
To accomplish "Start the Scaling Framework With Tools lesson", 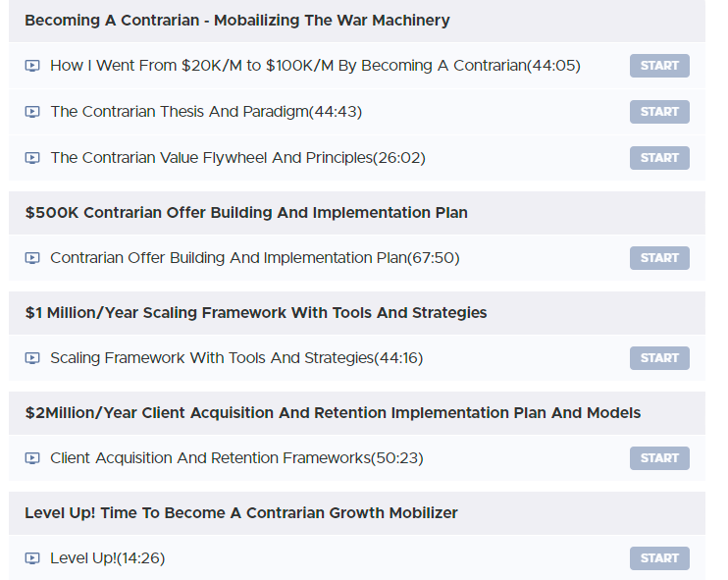I will (659, 358).
